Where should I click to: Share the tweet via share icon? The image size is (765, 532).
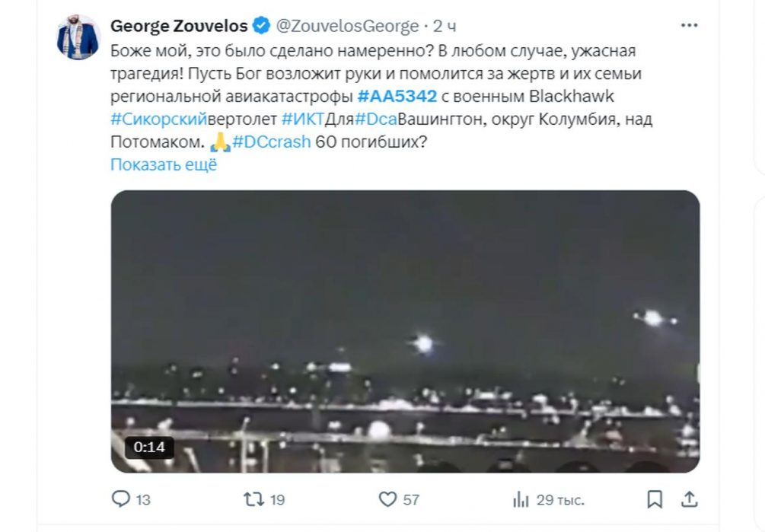[689, 499]
